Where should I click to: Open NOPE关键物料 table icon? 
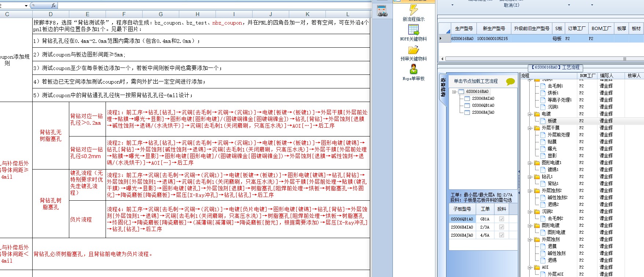(413, 30)
